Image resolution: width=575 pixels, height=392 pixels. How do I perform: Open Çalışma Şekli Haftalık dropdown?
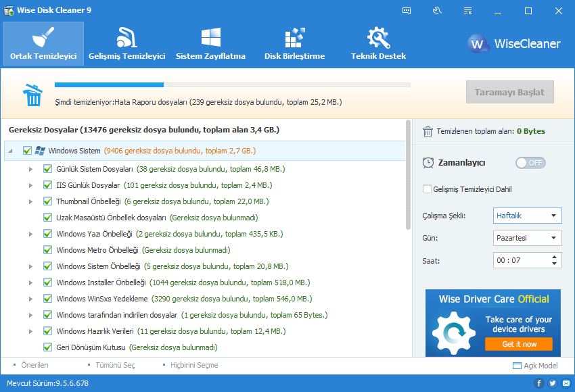(x=528, y=216)
